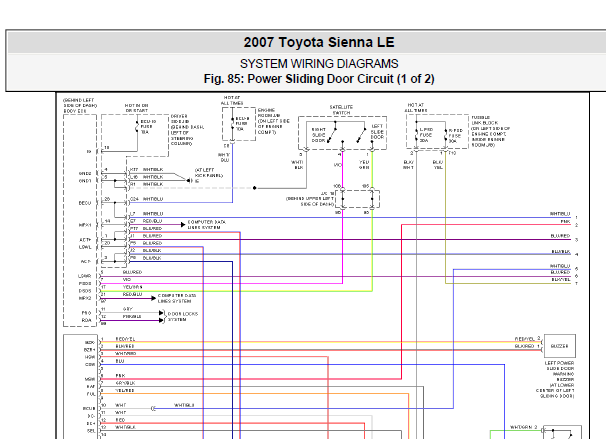Click the 'L7 WHT/BLU' wire label

click(x=146, y=214)
